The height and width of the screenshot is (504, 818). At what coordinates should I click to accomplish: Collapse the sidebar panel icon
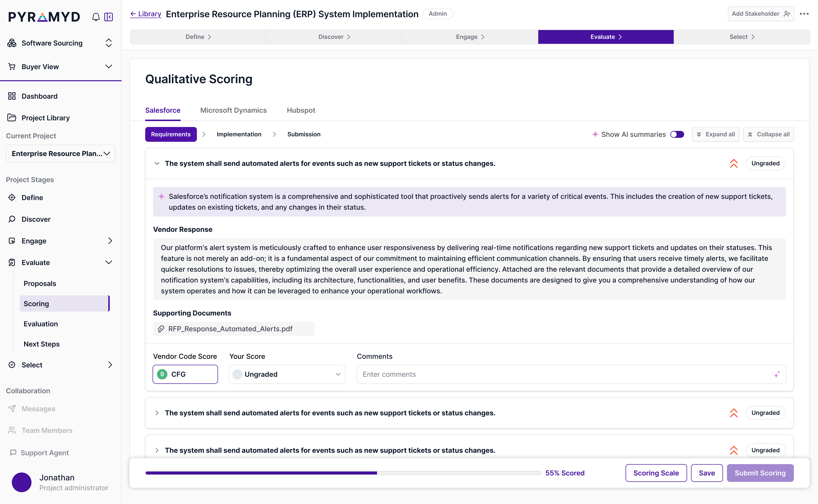click(109, 17)
